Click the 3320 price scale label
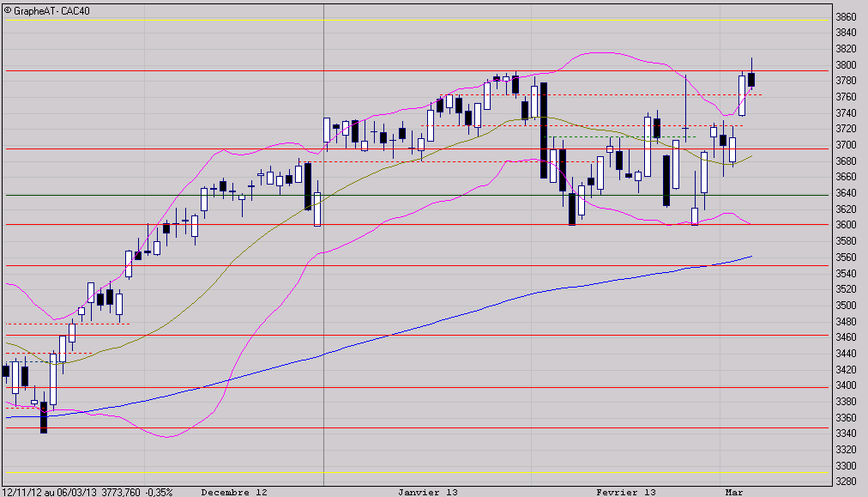Image resolution: width=868 pixels, height=497 pixels. coord(846,449)
